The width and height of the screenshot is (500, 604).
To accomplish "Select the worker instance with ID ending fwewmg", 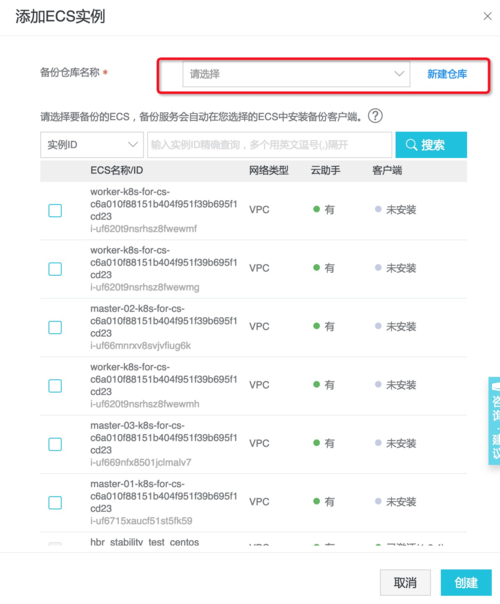I will [55, 269].
